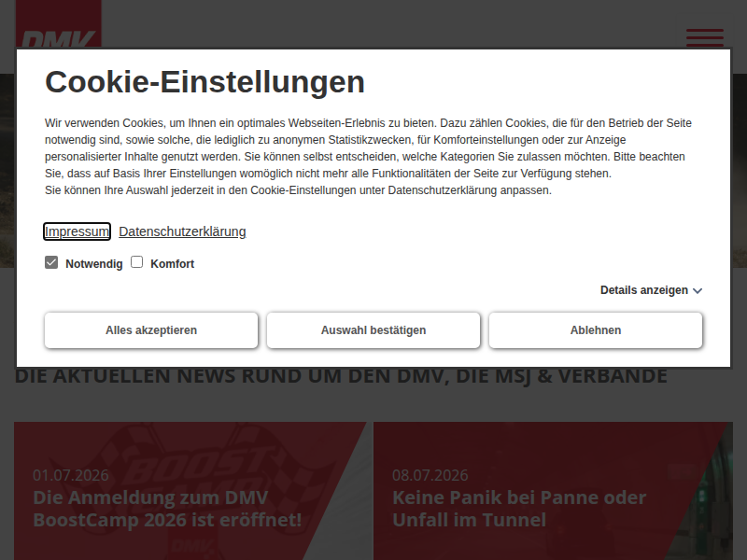Open the Impressum link
Screen dimensions: 747x560
[78, 231]
